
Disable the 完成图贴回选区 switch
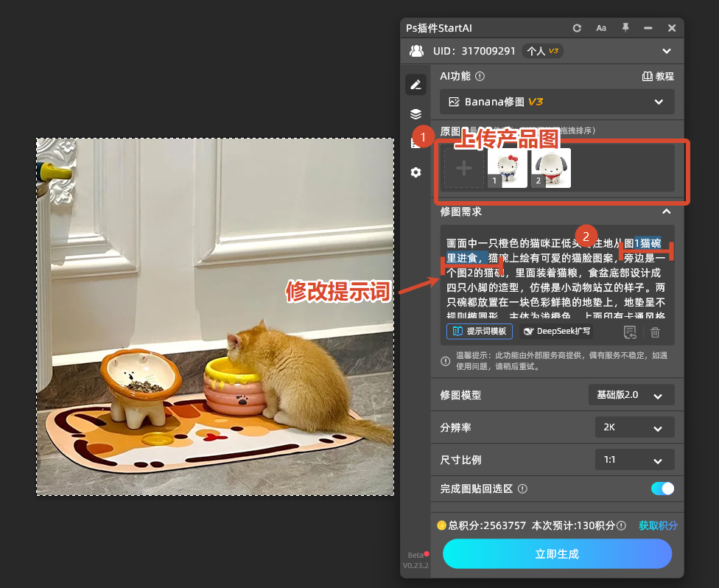click(x=662, y=489)
